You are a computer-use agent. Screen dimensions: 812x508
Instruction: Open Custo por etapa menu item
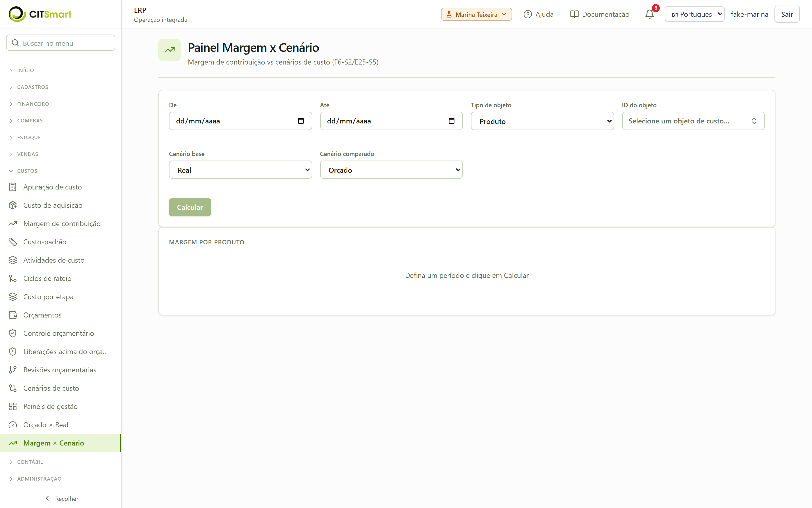[61, 297]
